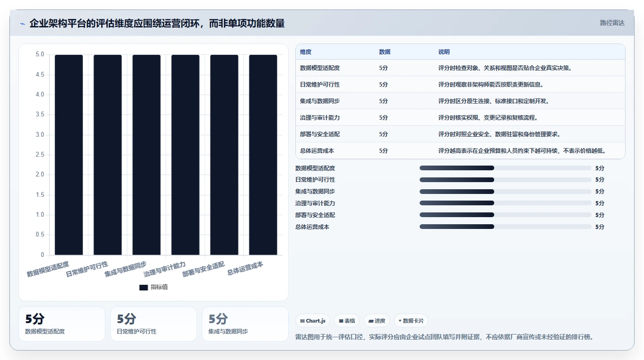Open the 数据模型适配度 5分 card
This screenshot has width=644, height=360.
(x=62, y=324)
